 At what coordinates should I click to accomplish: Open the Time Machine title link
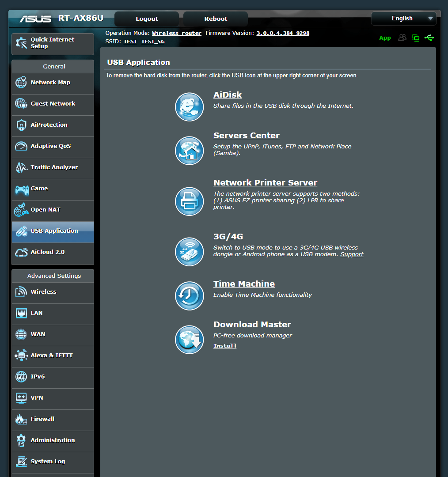click(x=244, y=284)
